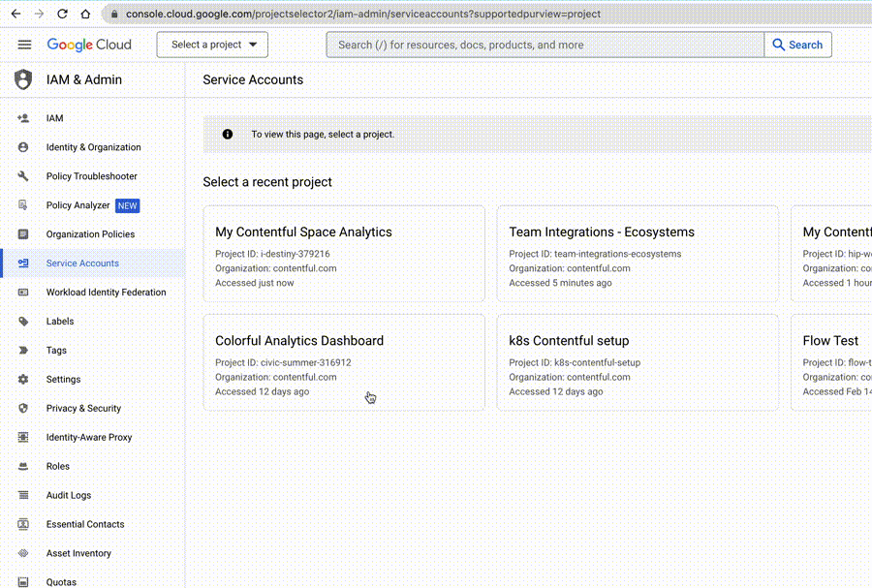
Task: Click the Privacy & Security shield icon
Action: click(x=23, y=409)
